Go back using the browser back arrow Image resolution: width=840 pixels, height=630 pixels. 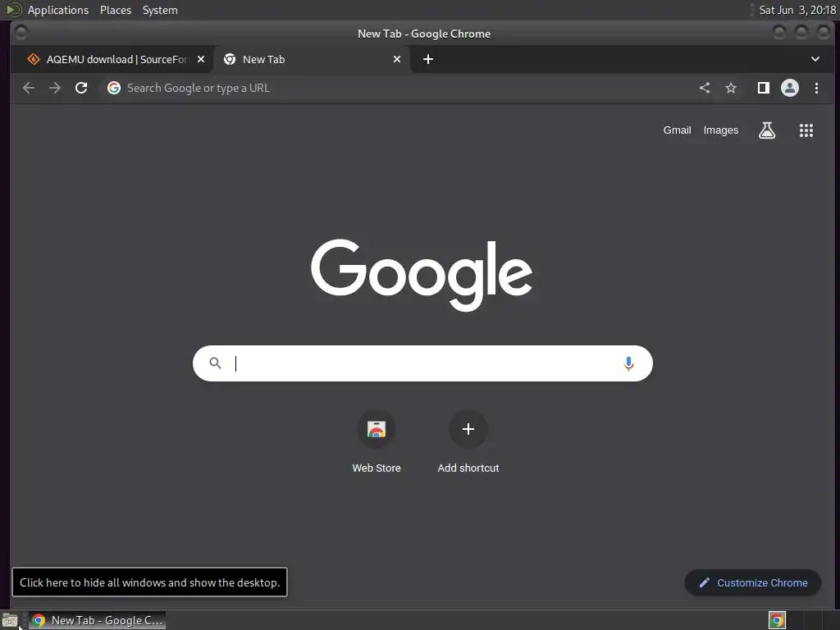coord(29,88)
